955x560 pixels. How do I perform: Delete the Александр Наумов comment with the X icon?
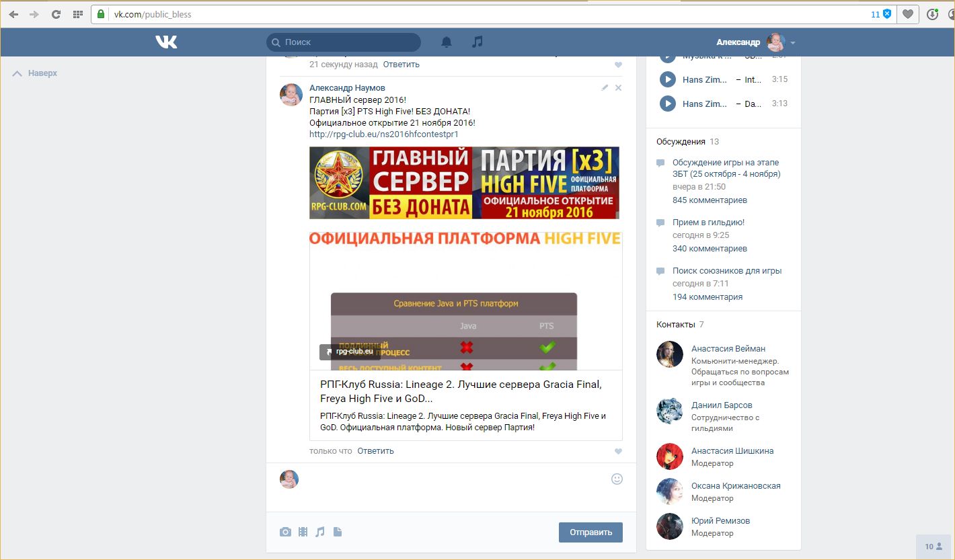(x=619, y=87)
